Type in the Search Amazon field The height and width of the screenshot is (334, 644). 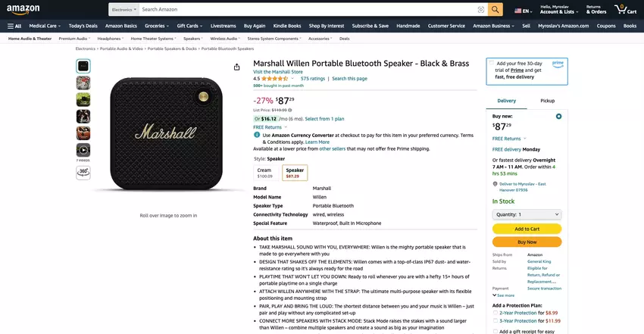coord(303,9)
